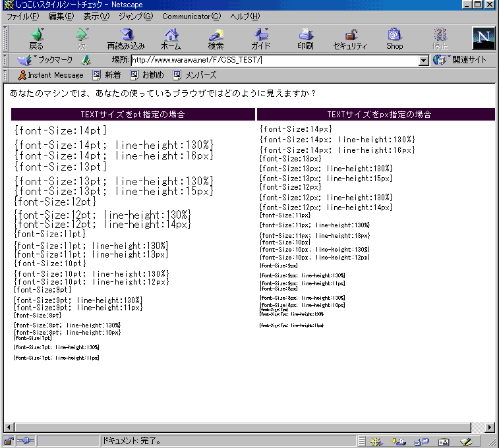Open Composer from the component bar

pos(466,441)
